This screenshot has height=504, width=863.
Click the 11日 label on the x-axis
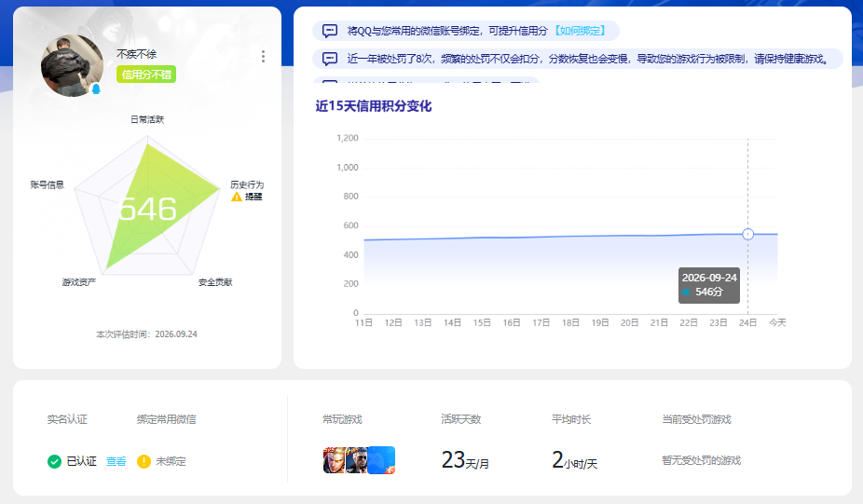tap(363, 323)
